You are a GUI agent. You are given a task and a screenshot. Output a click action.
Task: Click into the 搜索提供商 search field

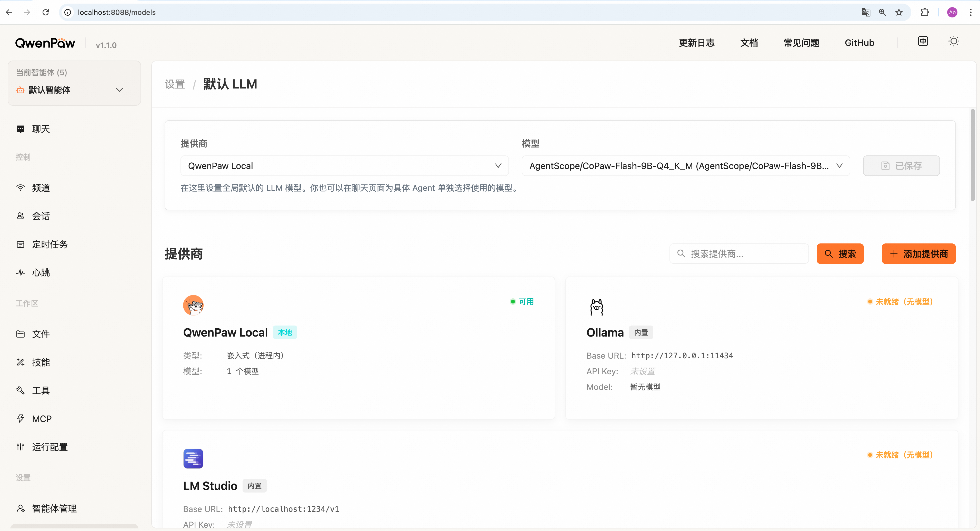[739, 253]
